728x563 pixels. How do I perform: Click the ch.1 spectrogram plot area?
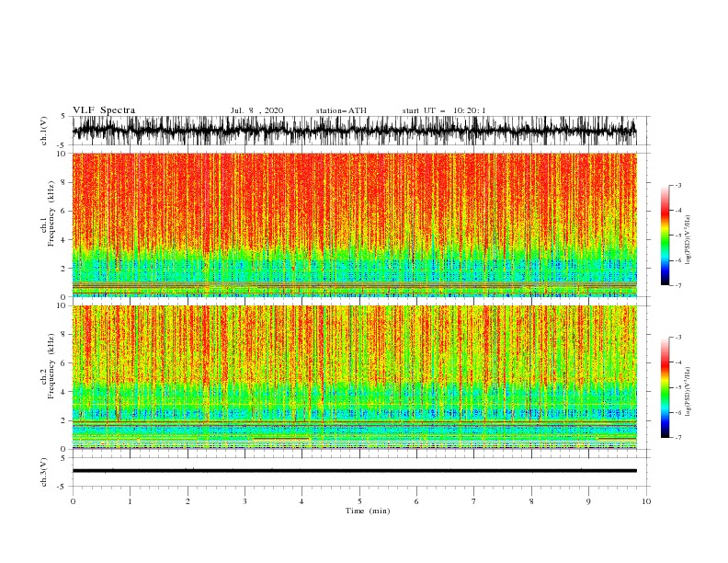tap(354, 224)
